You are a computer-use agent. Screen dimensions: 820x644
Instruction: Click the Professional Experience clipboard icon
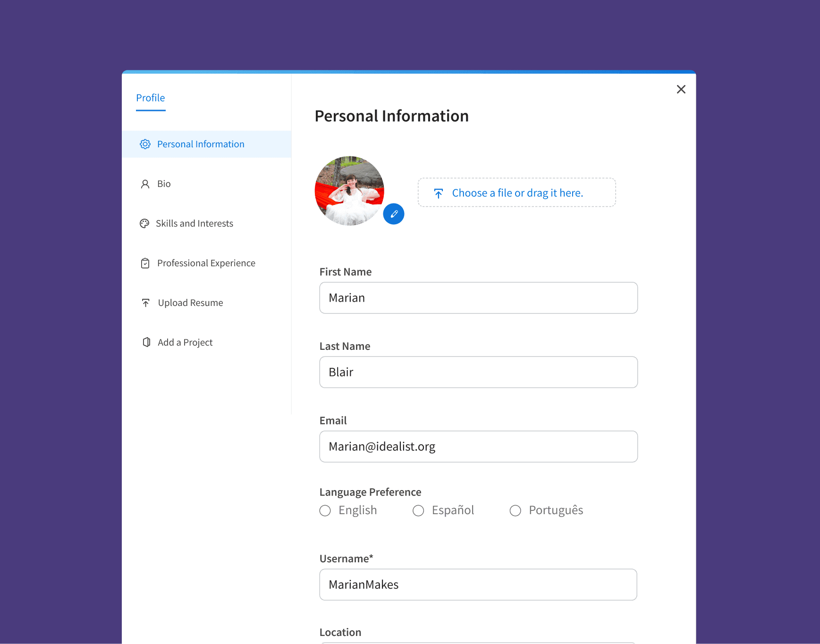(x=145, y=263)
